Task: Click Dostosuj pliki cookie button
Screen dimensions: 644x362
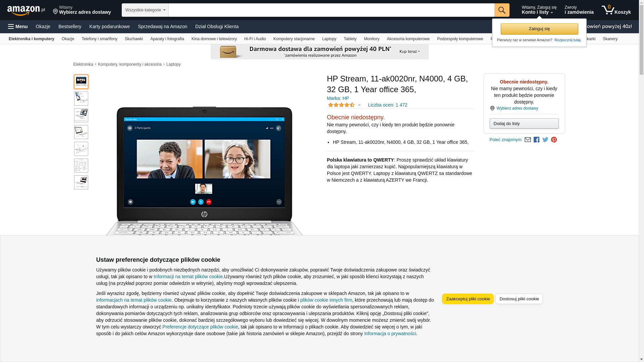Action: coord(519,299)
